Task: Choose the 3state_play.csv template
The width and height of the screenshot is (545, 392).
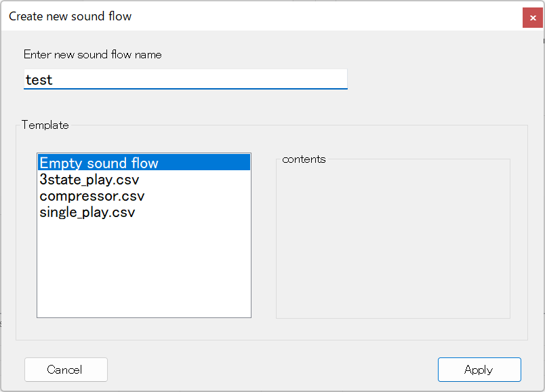Action: pos(89,180)
